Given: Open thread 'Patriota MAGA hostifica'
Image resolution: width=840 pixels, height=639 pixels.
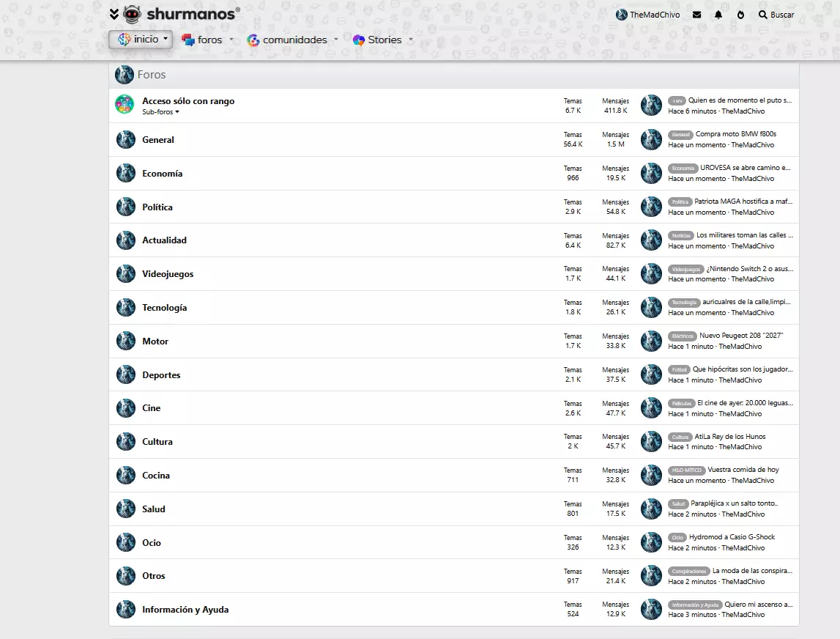Looking at the screenshot, I should (x=743, y=202).
